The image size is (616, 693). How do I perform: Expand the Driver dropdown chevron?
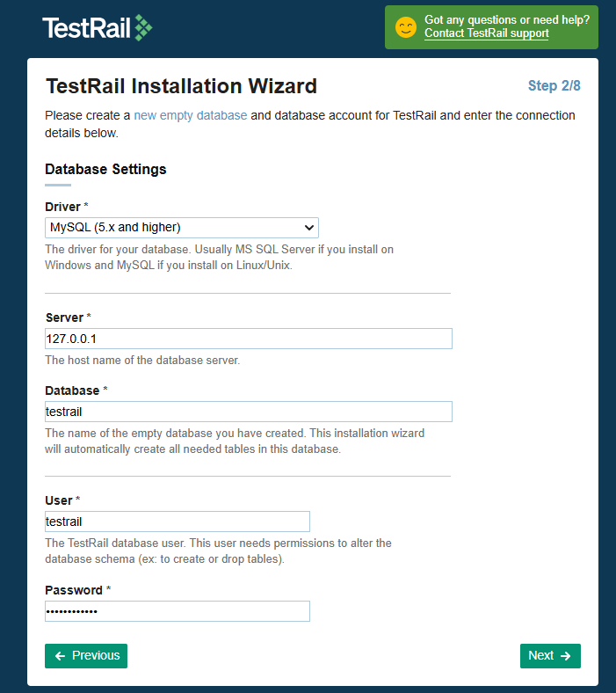[308, 228]
